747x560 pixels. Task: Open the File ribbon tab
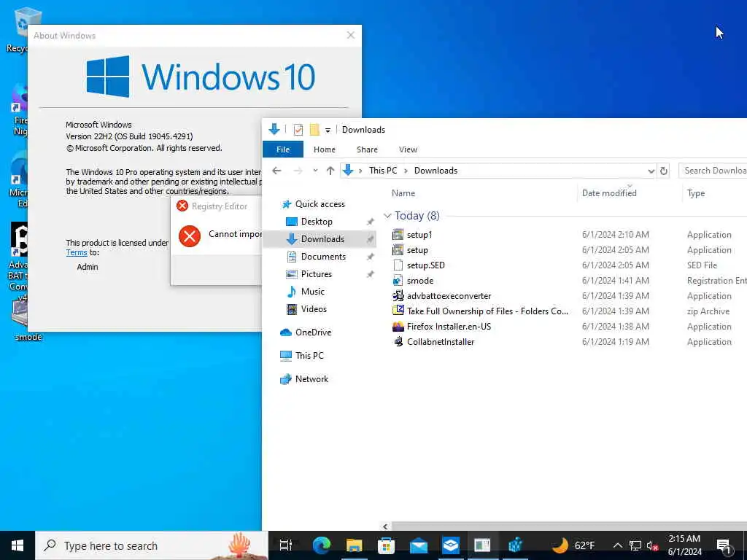pos(283,149)
